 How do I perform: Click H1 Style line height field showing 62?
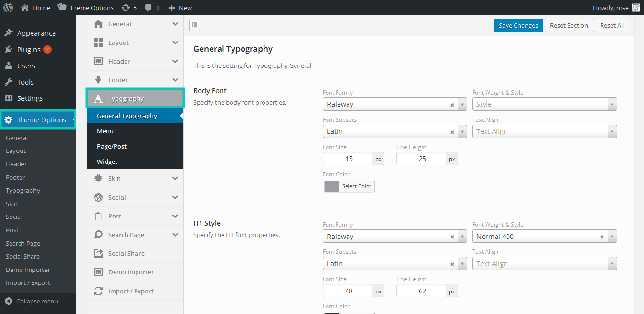coord(422,291)
